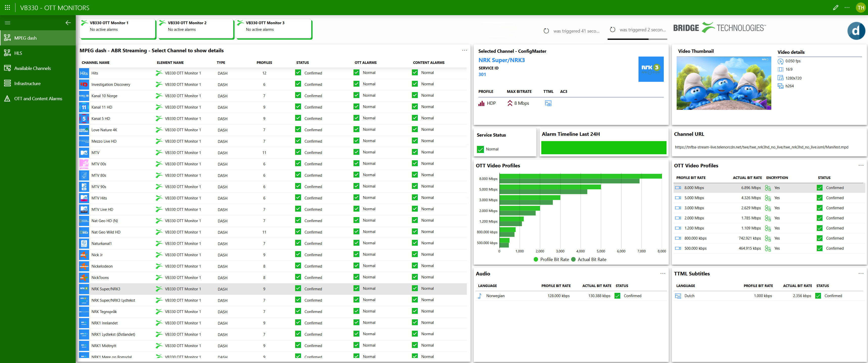
Task: Click service ID 301 link
Action: click(482, 74)
